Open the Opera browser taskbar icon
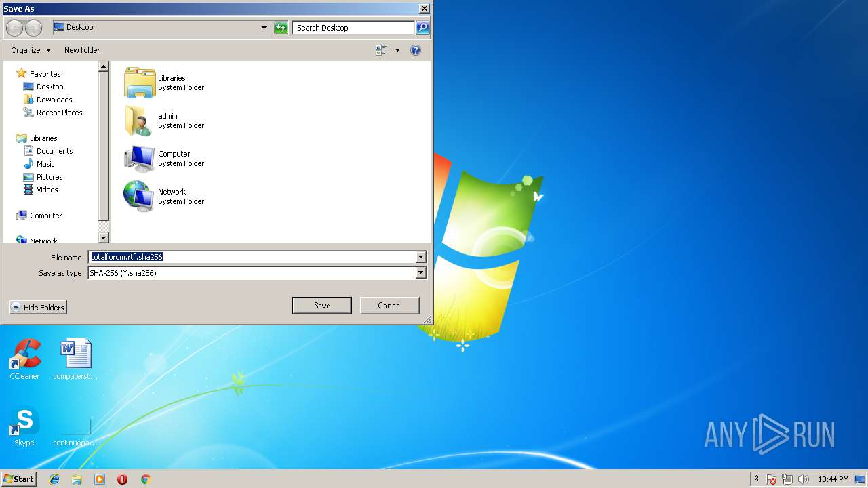Viewport: 868px width, 488px height. click(122, 479)
